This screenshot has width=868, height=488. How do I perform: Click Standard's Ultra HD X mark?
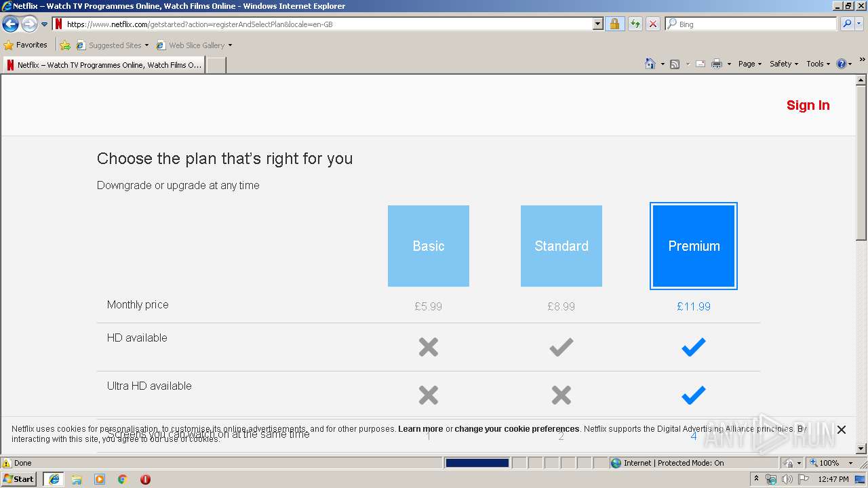pyautogui.click(x=561, y=395)
